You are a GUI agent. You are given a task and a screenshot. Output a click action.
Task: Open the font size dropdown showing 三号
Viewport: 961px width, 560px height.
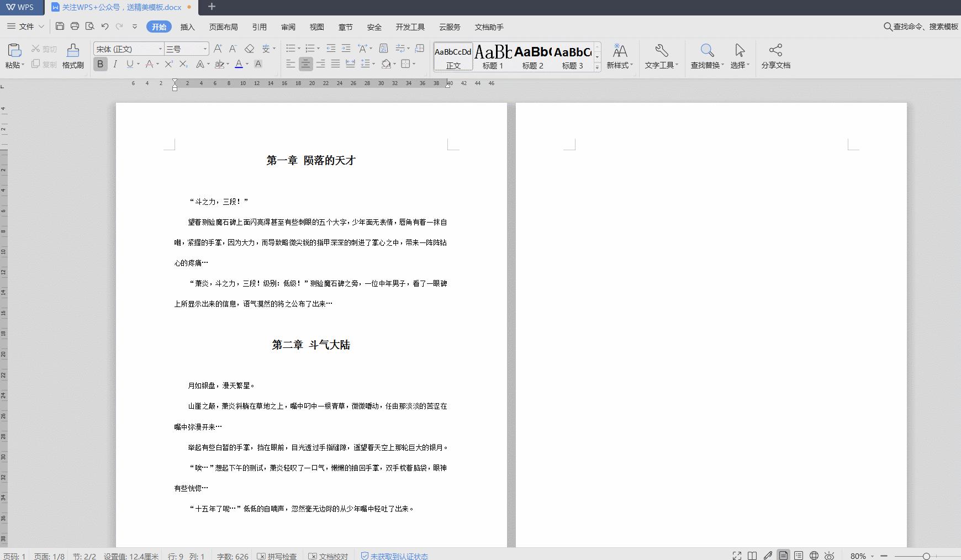click(x=204, y=49)
